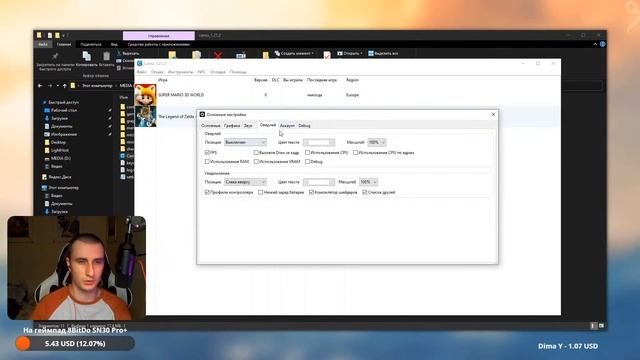The width and height of the screenshot is (640, 360).
Task: Go up one folder with up arrow
Action: pos(64,86)
